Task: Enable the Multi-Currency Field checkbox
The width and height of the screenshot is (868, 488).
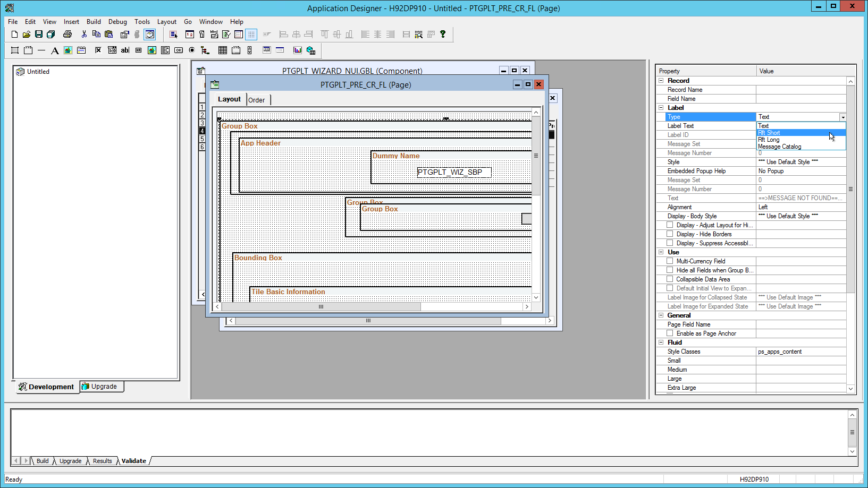Action: (670, 261)
